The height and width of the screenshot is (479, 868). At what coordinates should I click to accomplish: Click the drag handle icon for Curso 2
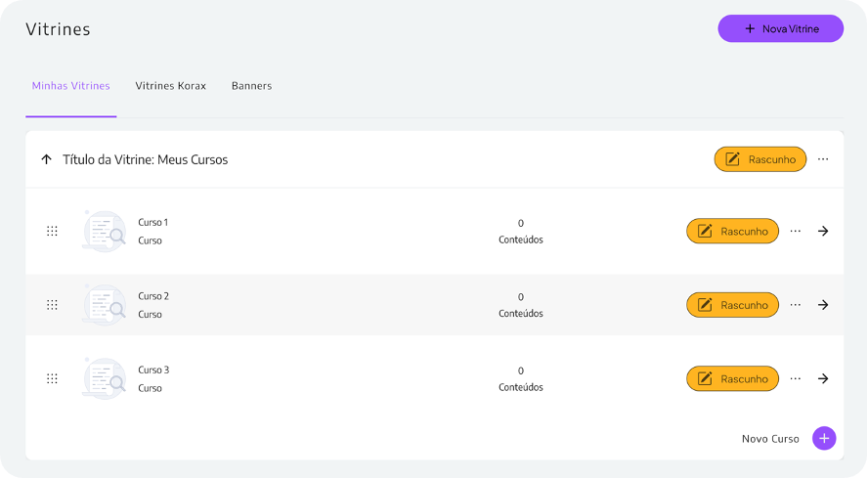52,305
